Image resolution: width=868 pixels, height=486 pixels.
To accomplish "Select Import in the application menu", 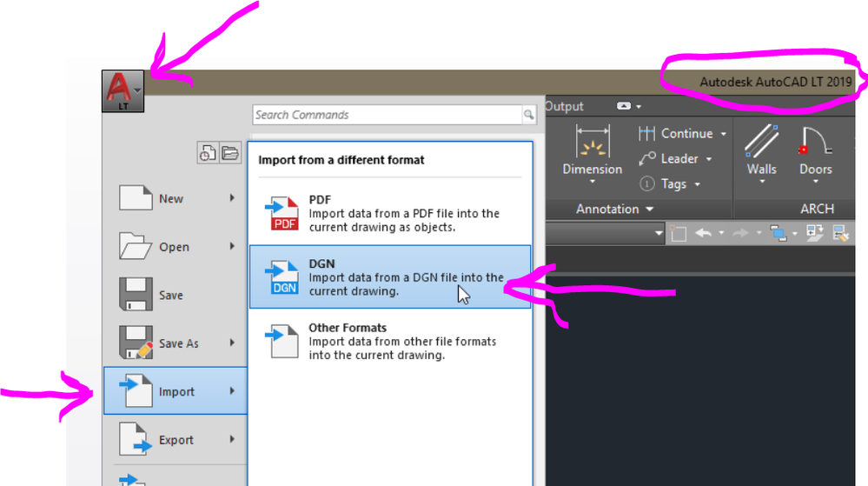I will click(175, 390).
